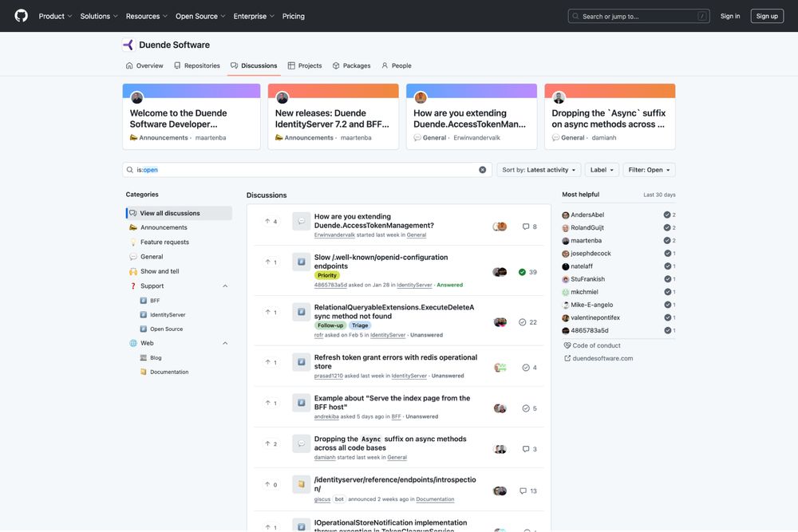Expand the Resources menu
This screenshot has height=532, width=798.
(147, 16)
